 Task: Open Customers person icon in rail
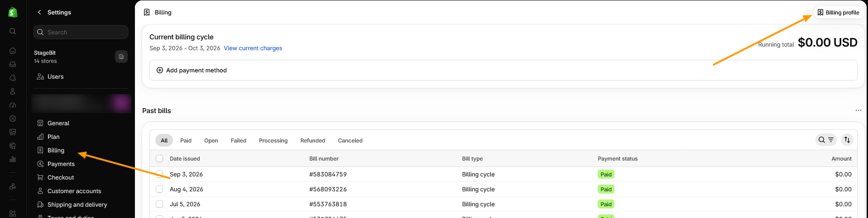click(x=13, y=91)
